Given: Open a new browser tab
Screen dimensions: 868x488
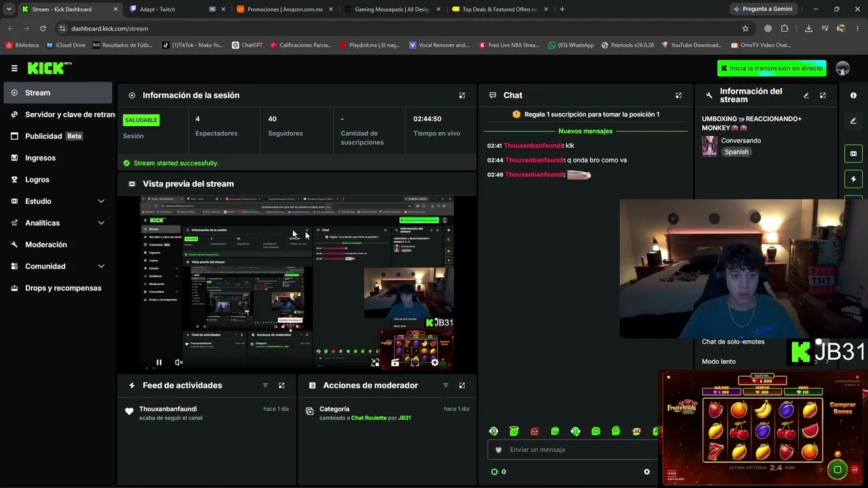Looking at the screenshot, I should (562, 9).
